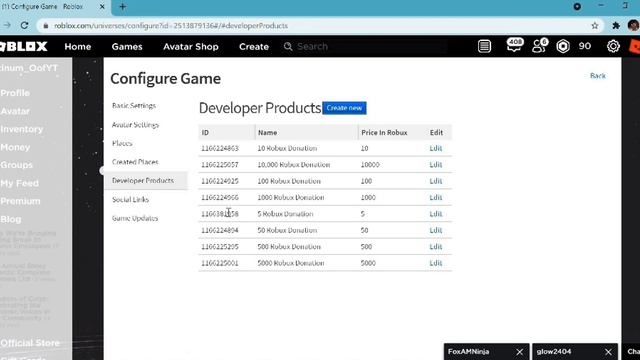Image resolution: width=640 pixels, height=360 pixels.
Task: Click in the Search field
Action: (365, 47)
